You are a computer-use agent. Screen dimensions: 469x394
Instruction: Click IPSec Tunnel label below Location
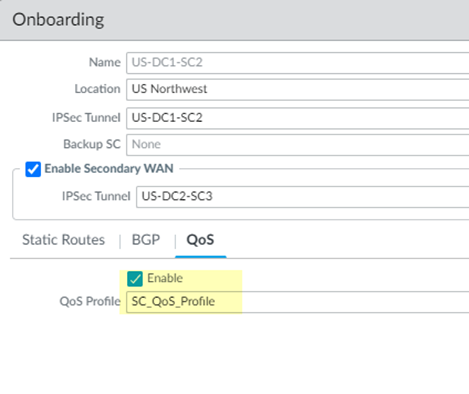click(x=86, y=118)
